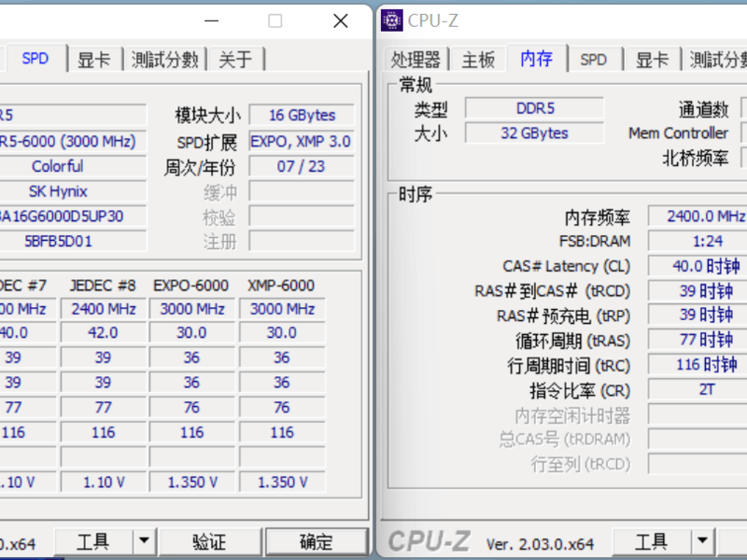
Task: Click 1.350 V voltage under XMP-6000
Action: coord(282,483)
